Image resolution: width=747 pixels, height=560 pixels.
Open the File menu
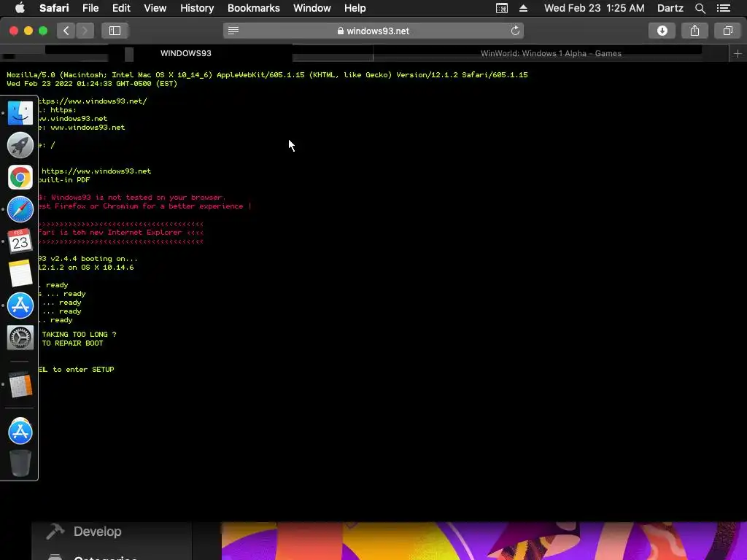click(90, 8)
